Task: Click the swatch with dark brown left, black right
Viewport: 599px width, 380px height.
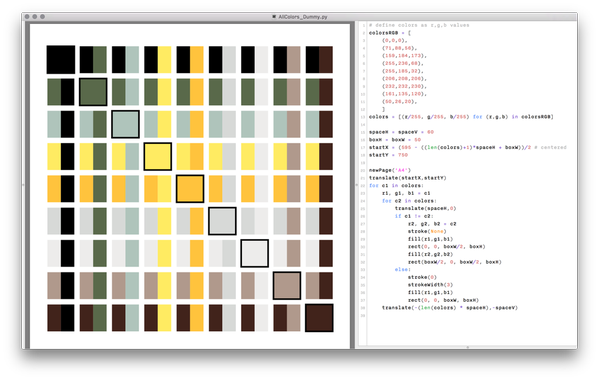Action: coord(61,318)
